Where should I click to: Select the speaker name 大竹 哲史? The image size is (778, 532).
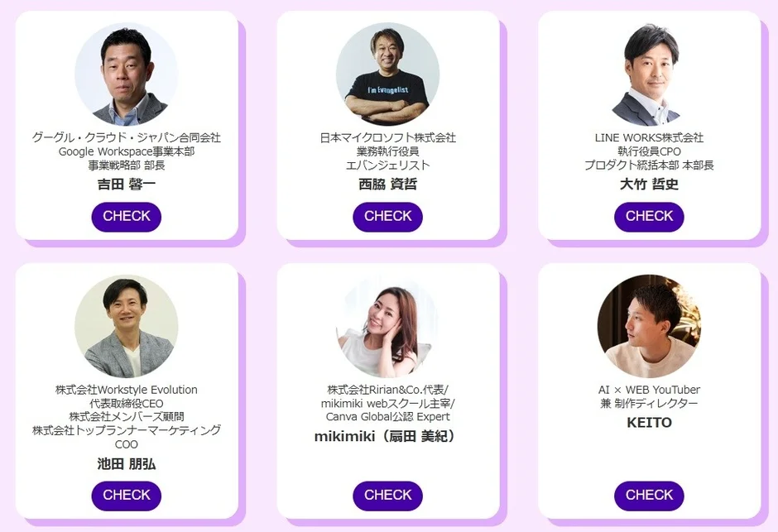tap(649, 184)
